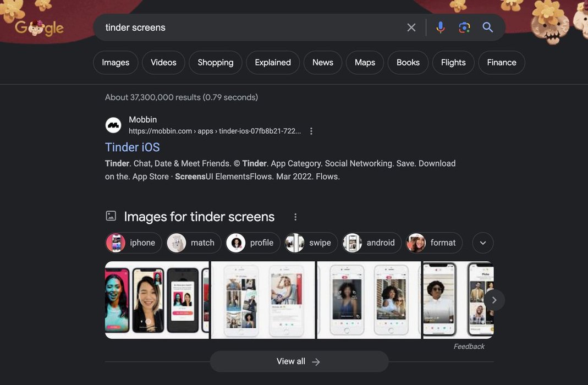
Task: Select the swipe image filter chip
Action: (311, 243)
